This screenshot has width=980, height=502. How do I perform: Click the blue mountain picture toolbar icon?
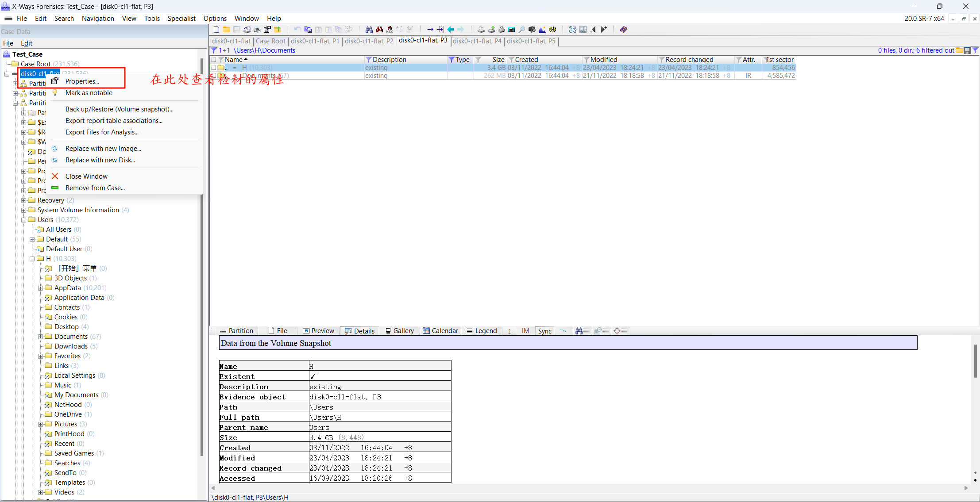[x=542, y=30]
